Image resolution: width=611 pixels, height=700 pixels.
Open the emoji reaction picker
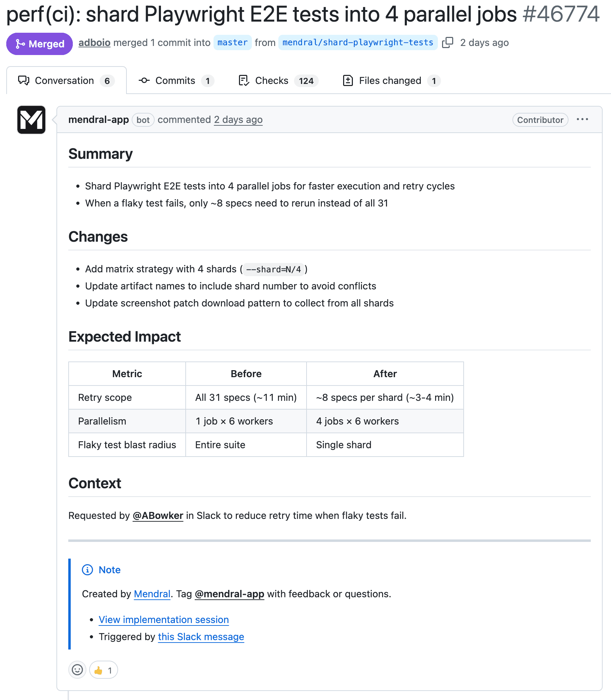(x=77, y=670)
